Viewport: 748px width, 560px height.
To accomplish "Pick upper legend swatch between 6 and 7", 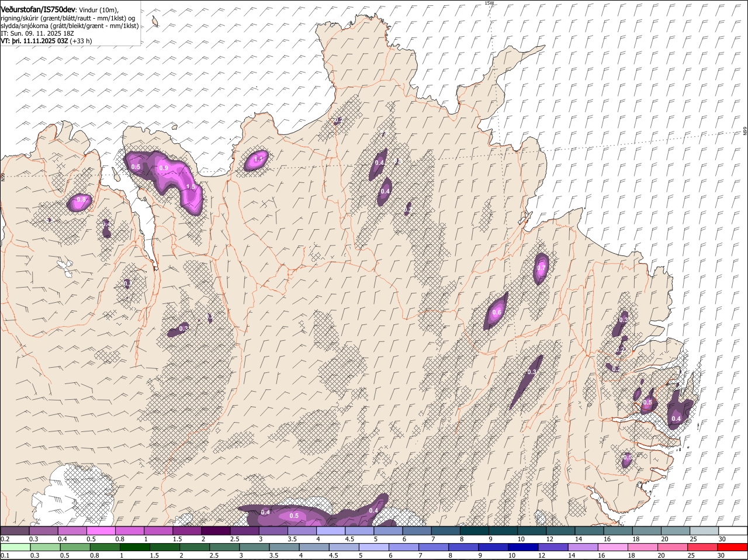I will click(417, 531).
